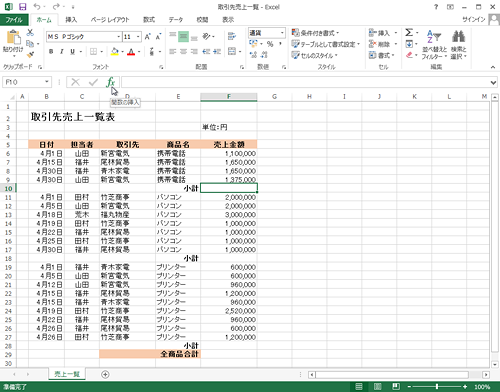Click the borders icon
Screen dimensions: 500x392
93,52
